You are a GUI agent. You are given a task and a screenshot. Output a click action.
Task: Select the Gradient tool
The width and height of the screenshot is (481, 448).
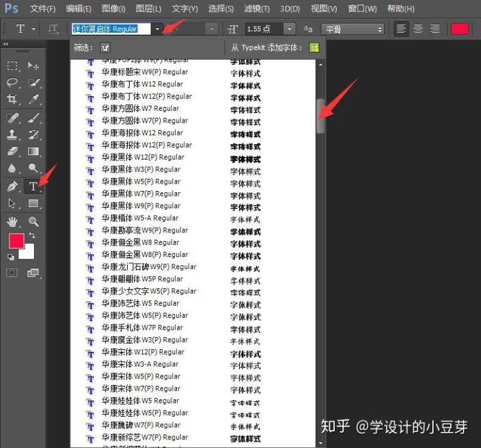point(33,152)
